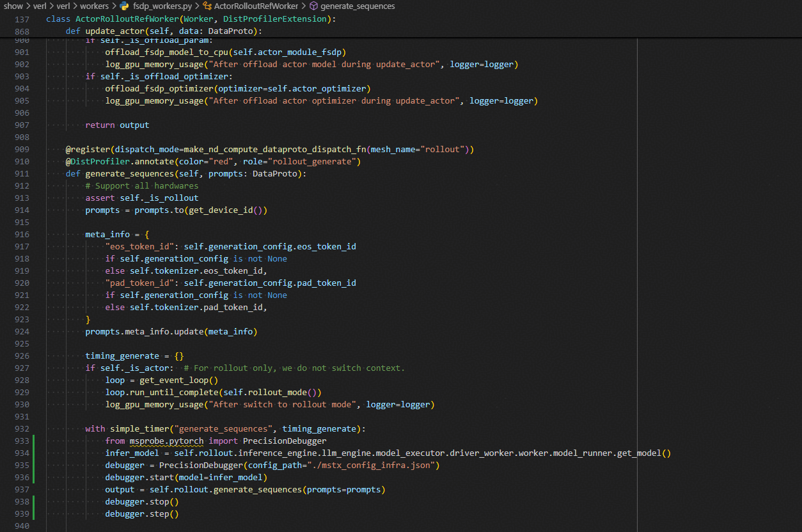Click string "After switch to rollout mode"
Screen dimensions: 802x532
281,405
